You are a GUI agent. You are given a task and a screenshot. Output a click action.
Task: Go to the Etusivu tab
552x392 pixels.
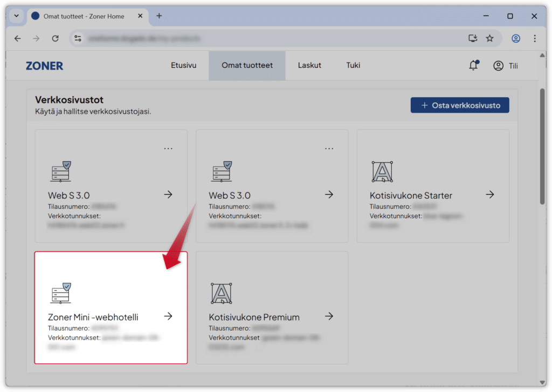pos(183,65)
